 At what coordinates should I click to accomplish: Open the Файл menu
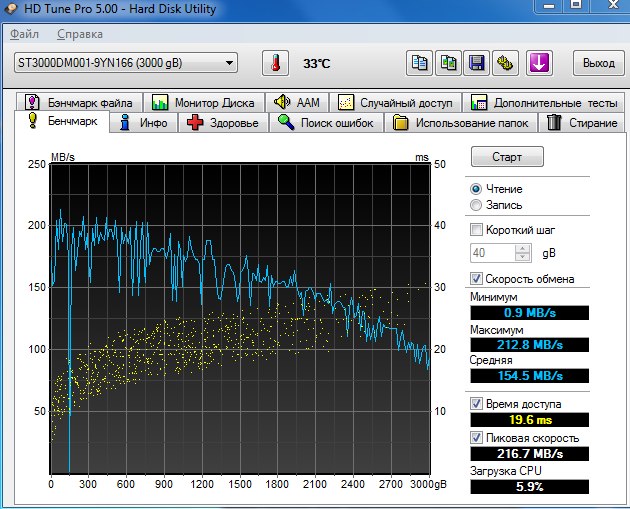(x=24, y=34)
